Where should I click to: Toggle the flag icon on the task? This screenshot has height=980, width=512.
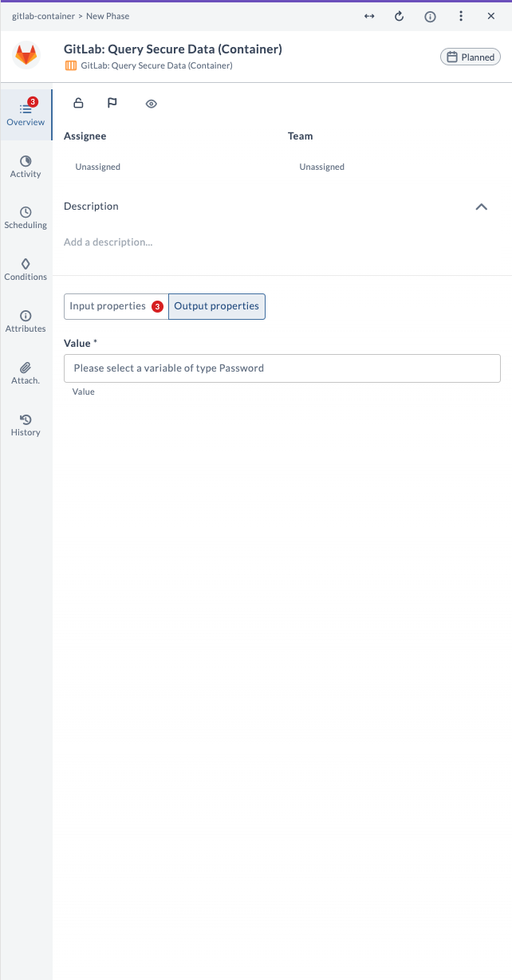(112, 103)
